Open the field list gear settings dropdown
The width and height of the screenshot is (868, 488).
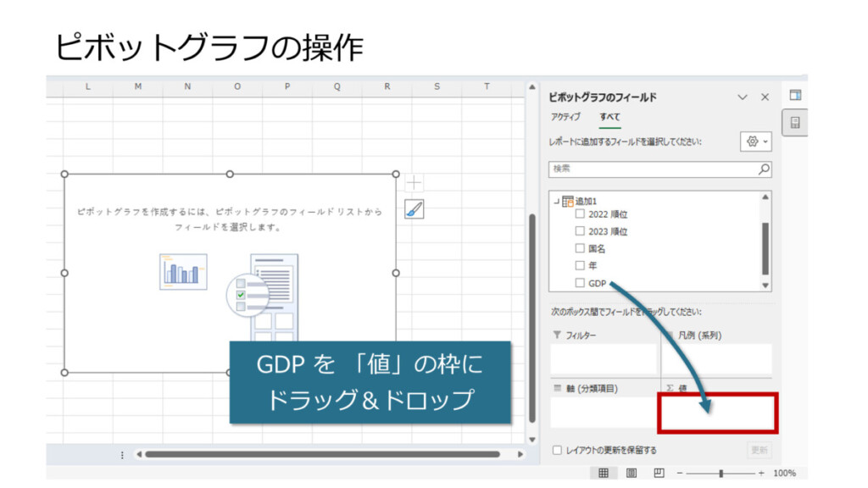755,141
